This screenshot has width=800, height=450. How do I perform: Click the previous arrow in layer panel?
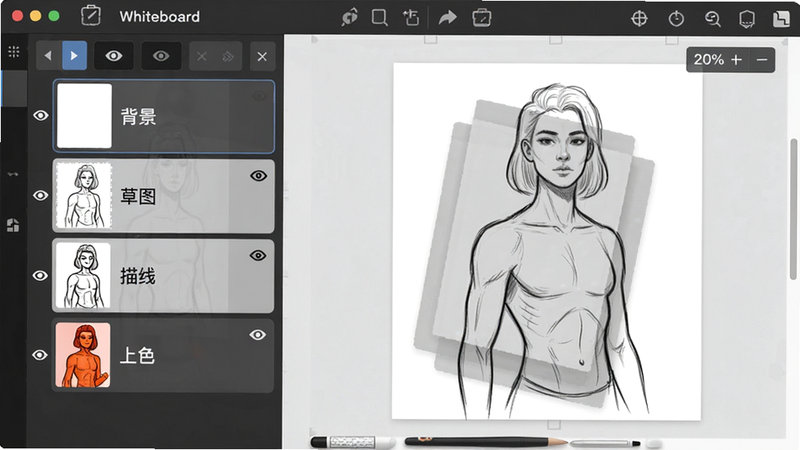point(48,56)
